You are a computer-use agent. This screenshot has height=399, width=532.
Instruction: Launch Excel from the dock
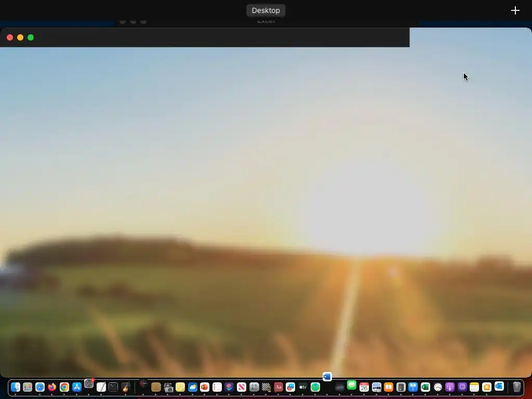(x=425, y=387)
